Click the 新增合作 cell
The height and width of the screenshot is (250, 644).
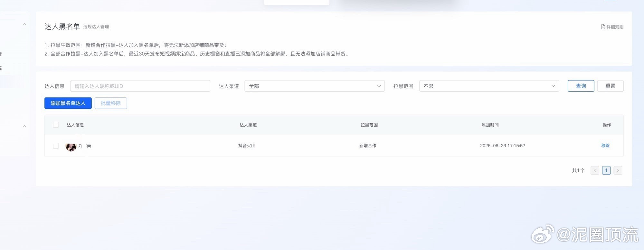click(368, 145)
